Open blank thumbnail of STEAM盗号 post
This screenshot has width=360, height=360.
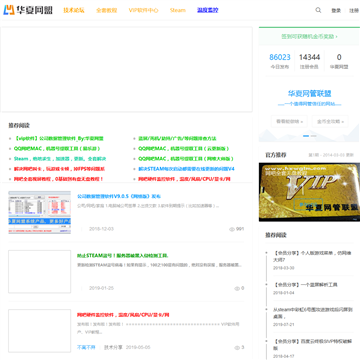pyautogui.click(x=39, y=272)
